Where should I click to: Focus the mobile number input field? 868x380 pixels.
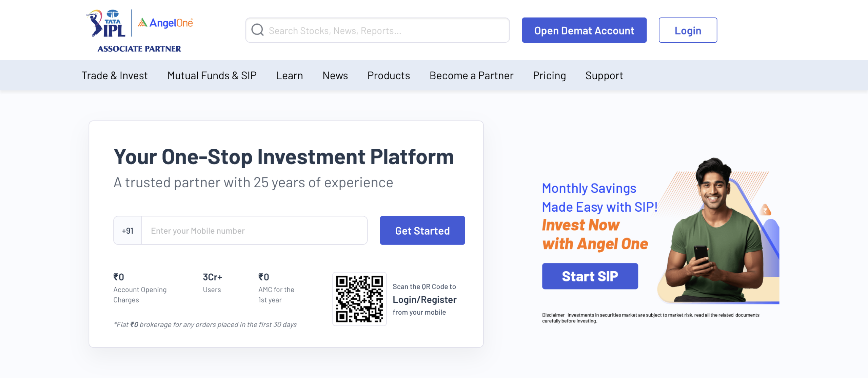point(254,231)
